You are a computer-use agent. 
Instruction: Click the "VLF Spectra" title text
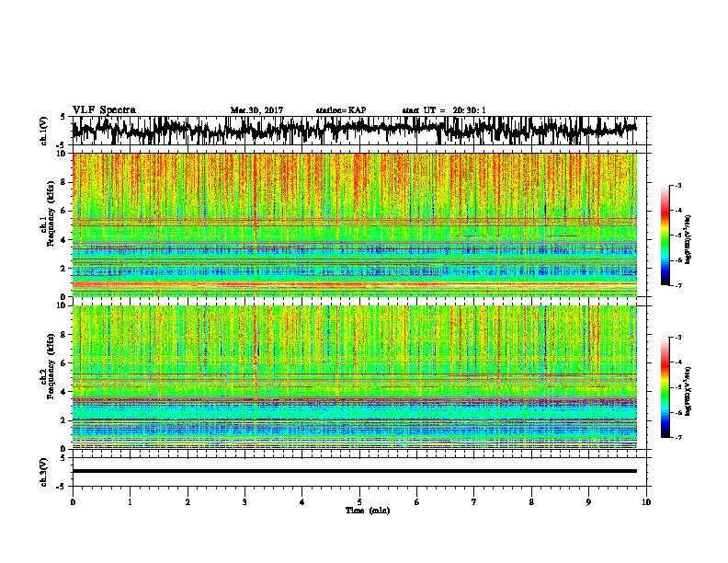point(104,110)
